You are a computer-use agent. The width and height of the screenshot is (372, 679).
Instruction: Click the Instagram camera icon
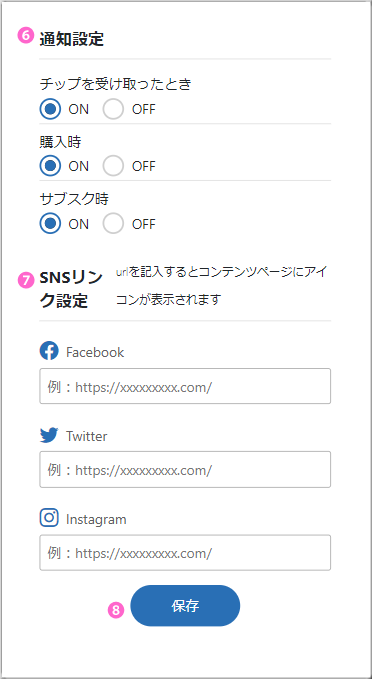point(49,518)
